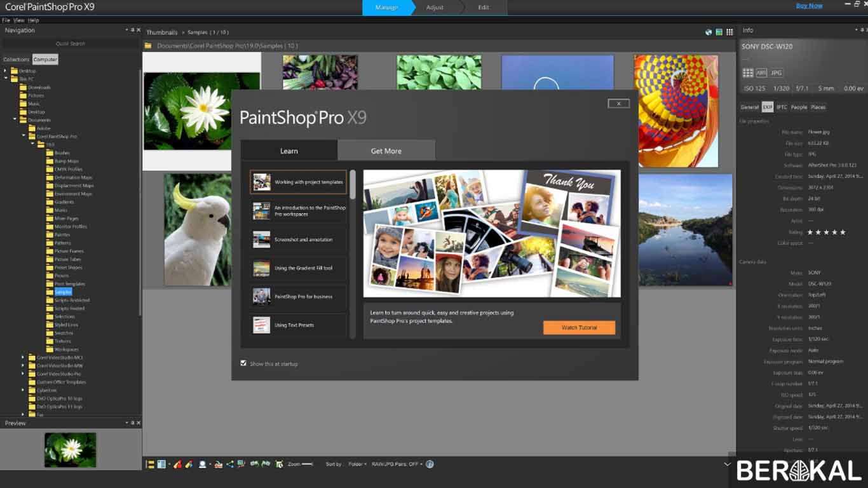Image resolution: width=868 pixels, height=488 pixels.
Task: Click the Share icon in the bottom toolbar
Action: [x=230, y=464]
